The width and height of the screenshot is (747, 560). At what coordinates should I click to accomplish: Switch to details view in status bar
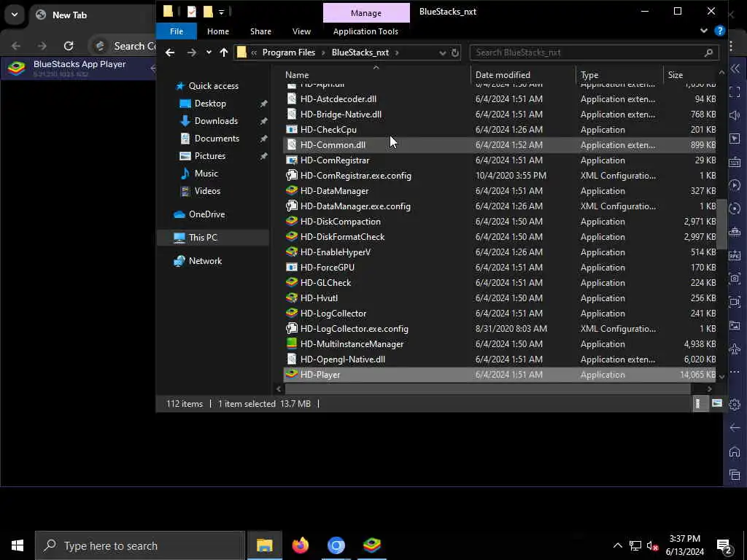[698, 404]
